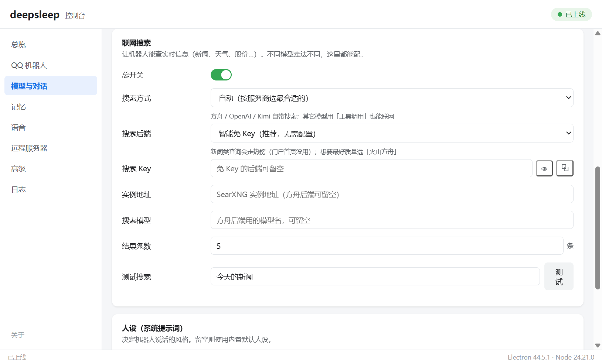Viewport: 602px width, 364px height.
Task: Open the 记忆 page
Action: 51,107
